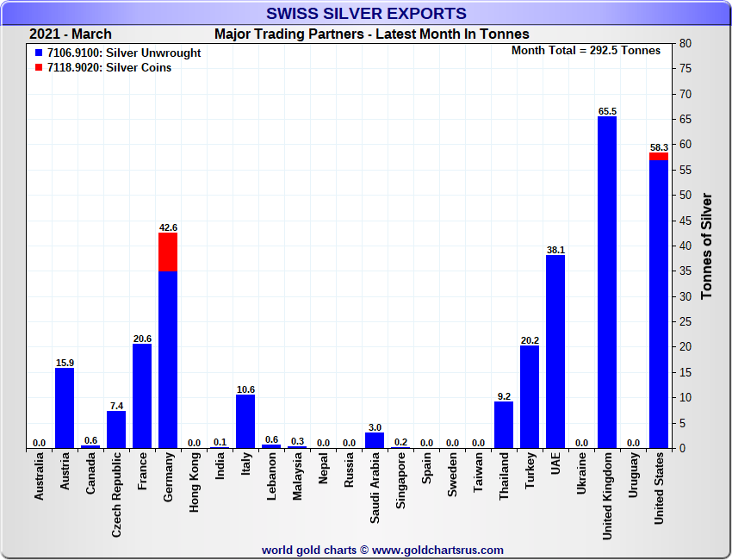Screen dimensions: 732x560
Task: Click the Tonnes of Silver axis title
Action: tap(707, 246)
